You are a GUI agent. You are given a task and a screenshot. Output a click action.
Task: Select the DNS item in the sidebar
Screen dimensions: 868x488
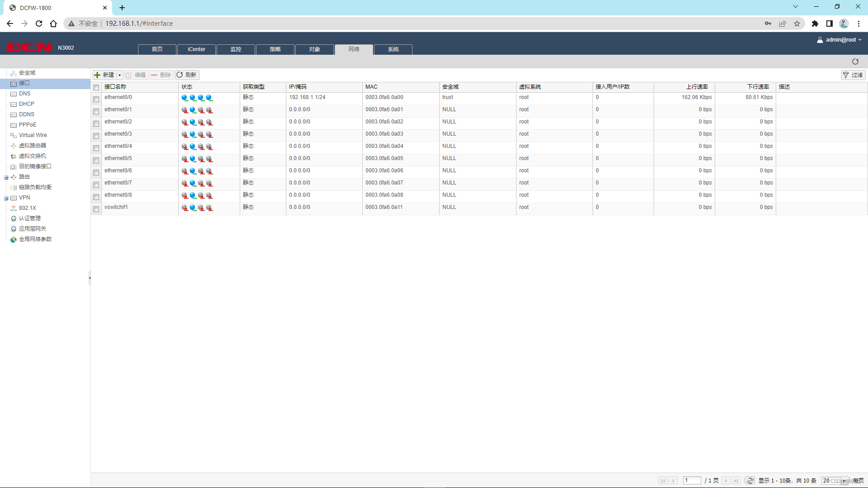click(x=24, y=94)
